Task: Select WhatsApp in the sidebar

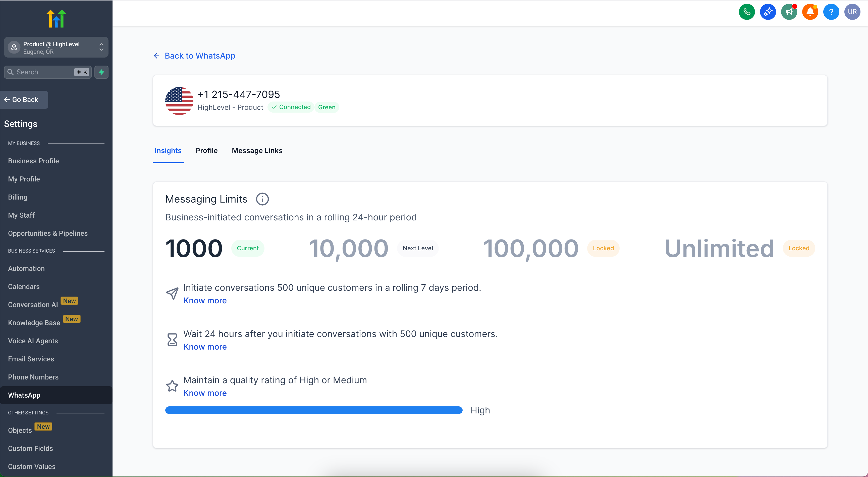Action: coord(56,395)
